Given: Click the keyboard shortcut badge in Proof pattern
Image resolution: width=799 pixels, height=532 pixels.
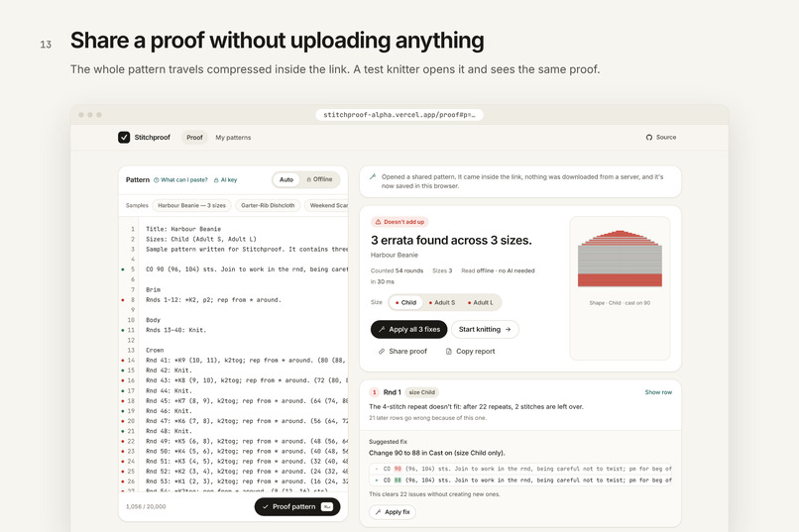Looking at the screenshot, I should pyautogui.click(x=327, y=507).
